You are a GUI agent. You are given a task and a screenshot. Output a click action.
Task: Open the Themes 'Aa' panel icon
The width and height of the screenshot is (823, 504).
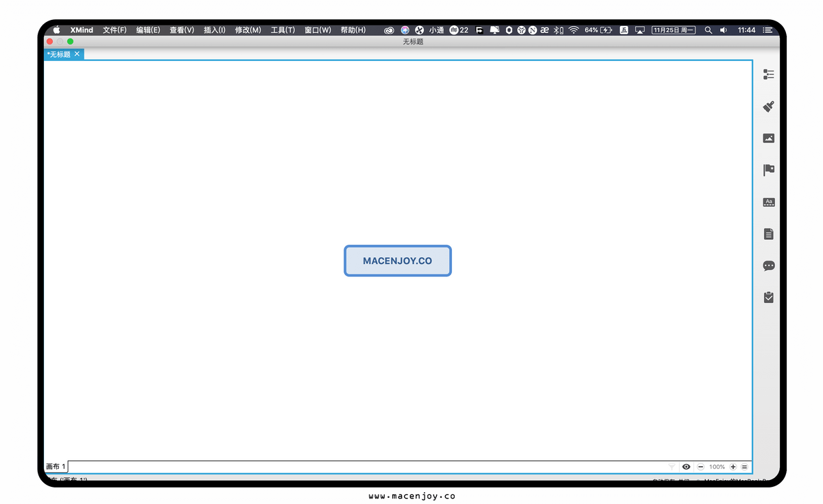(x=769, y=202)
